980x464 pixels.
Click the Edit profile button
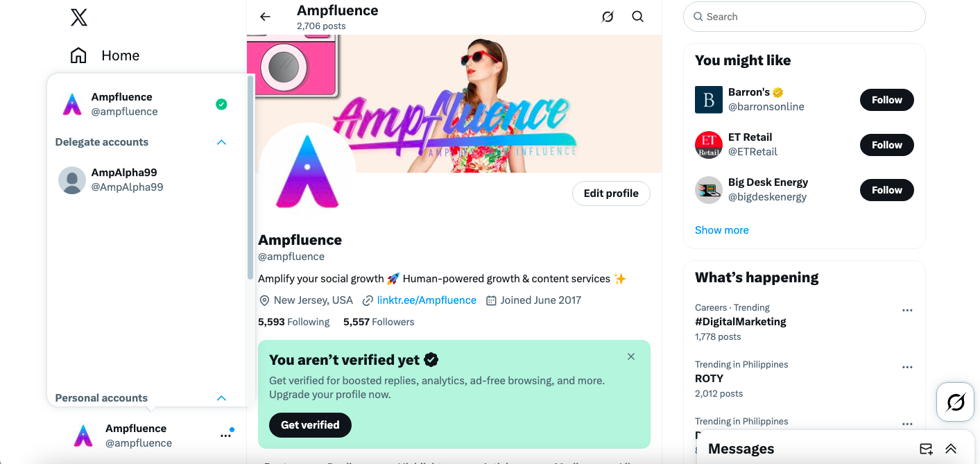[x=611, y=194]
